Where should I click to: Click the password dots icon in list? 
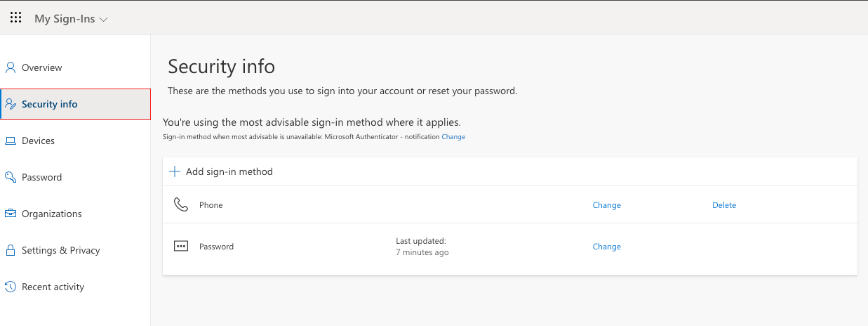click(181, 247)
